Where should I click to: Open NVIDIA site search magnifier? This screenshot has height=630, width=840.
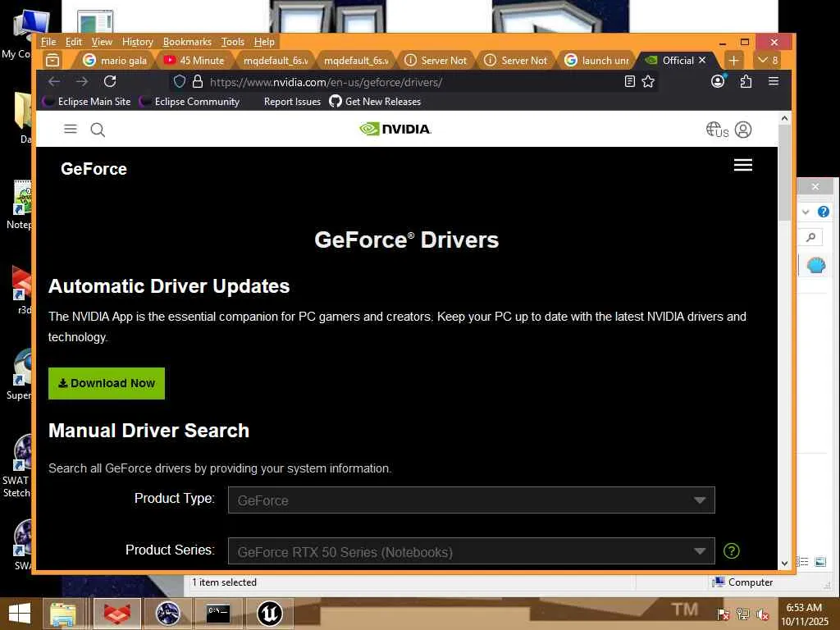pyautogui.click(x=98, y=130)
